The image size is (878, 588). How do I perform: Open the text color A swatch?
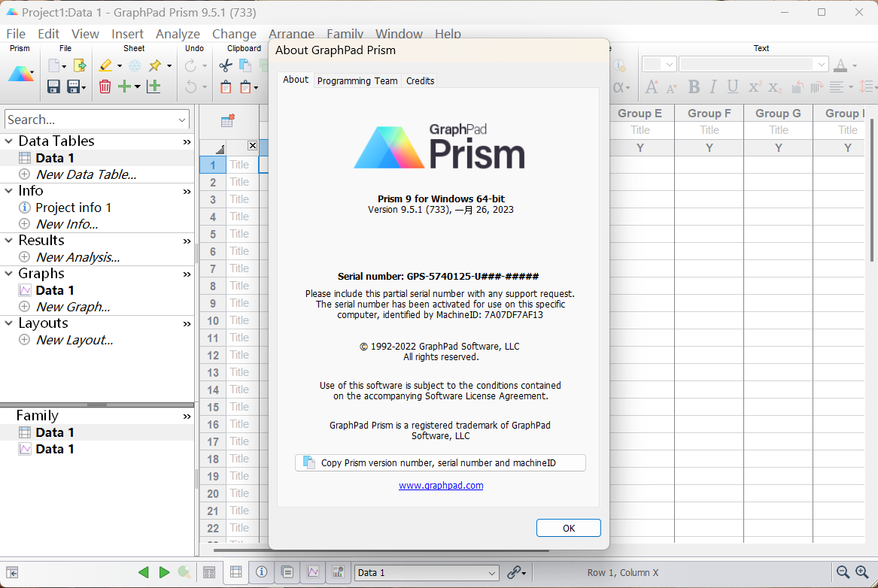[x=840, y=65]
